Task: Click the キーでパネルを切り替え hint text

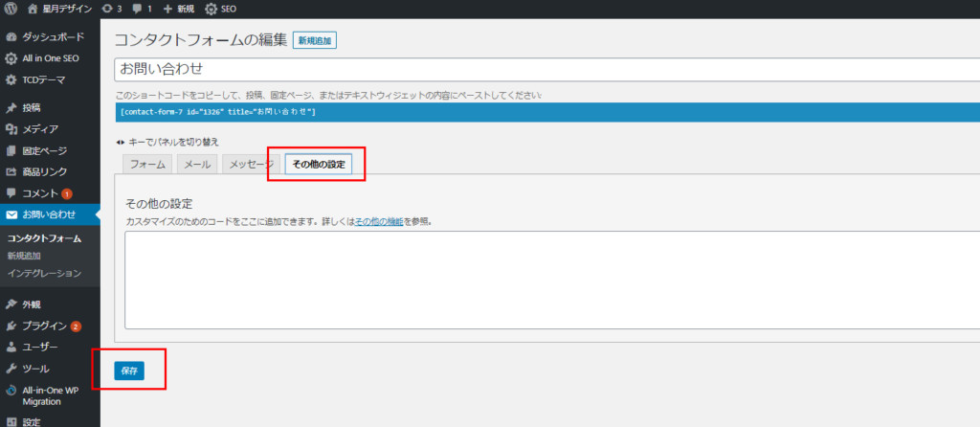Action: click(173, 142)
